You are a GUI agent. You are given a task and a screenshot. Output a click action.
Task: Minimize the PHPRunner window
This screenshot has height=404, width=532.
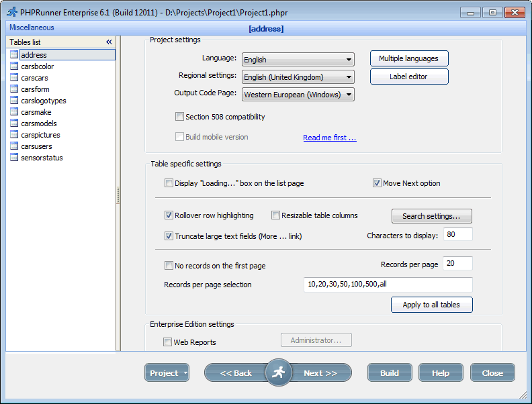click(x=470, y=13)
